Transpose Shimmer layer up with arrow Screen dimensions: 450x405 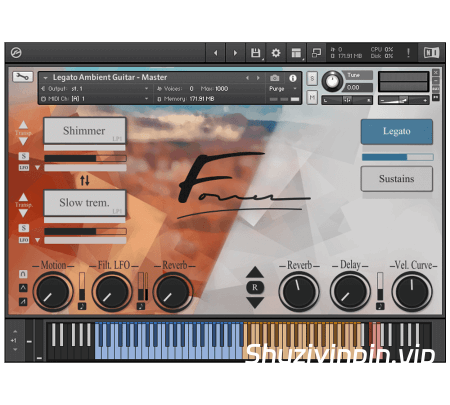(x=23, y=125)
